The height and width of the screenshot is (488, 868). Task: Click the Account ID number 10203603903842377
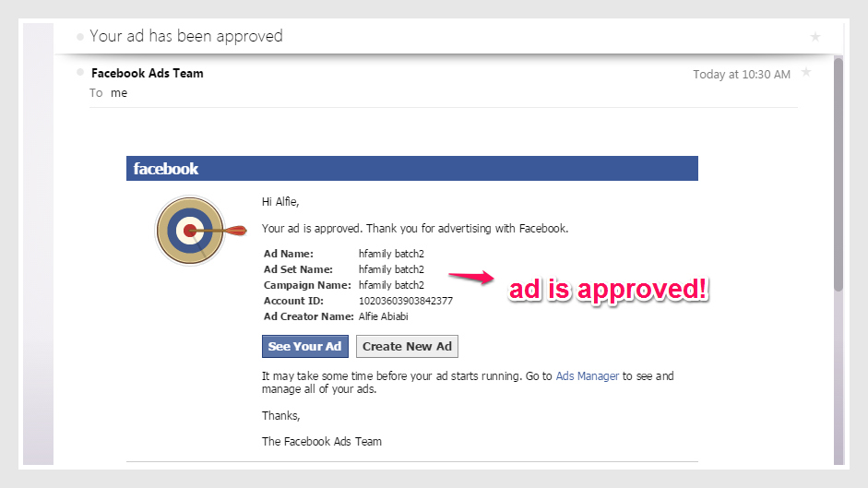coord(406,301)
